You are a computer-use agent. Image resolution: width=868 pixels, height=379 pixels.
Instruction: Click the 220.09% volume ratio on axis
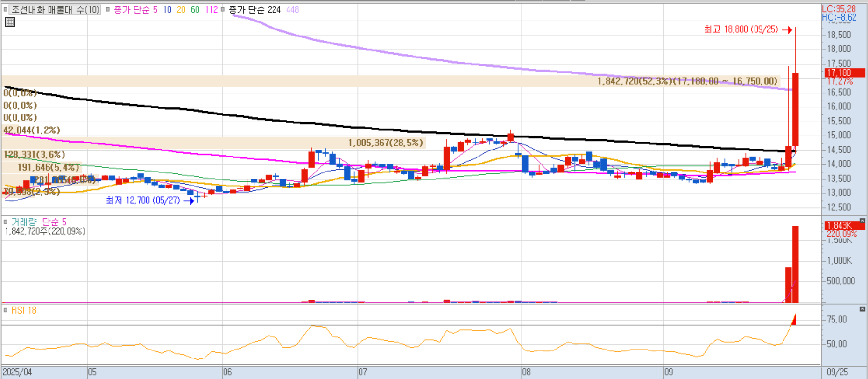842,234
